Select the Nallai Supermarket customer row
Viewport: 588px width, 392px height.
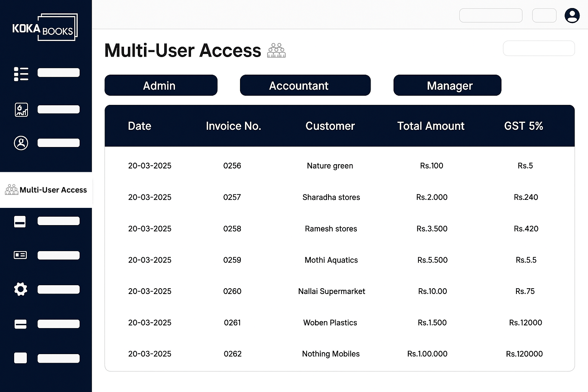tap(332, 291)
